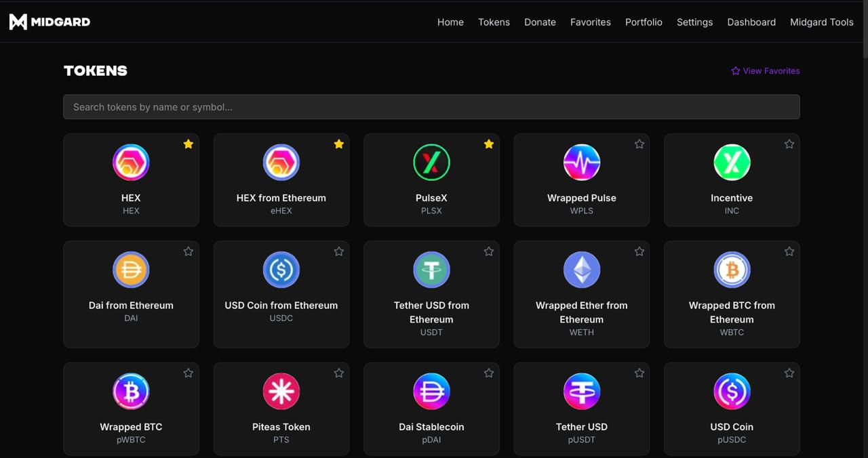Click the INC symbol text
Viewport: 868px width, 458px height.
[x=732, y=211]
